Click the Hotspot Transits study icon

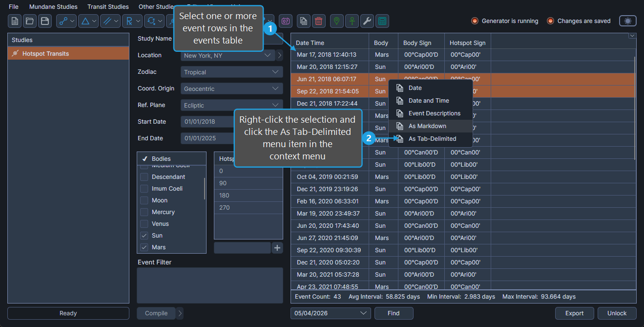(x=15, y=53)
